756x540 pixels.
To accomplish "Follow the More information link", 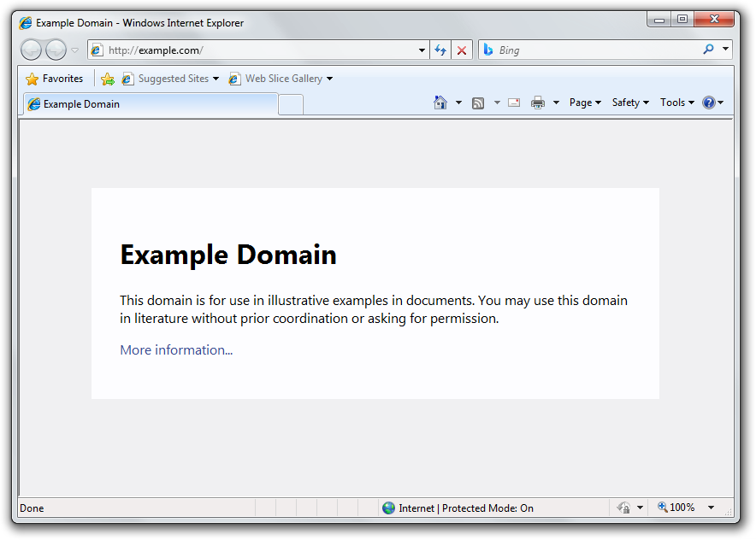I will (x=176, y=350).
